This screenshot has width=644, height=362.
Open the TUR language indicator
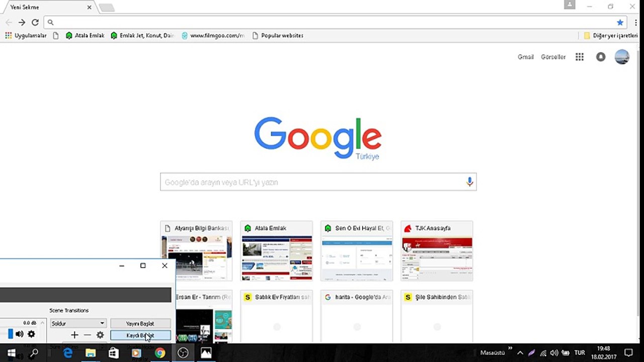pyautogui.click(x=580, y=353)
